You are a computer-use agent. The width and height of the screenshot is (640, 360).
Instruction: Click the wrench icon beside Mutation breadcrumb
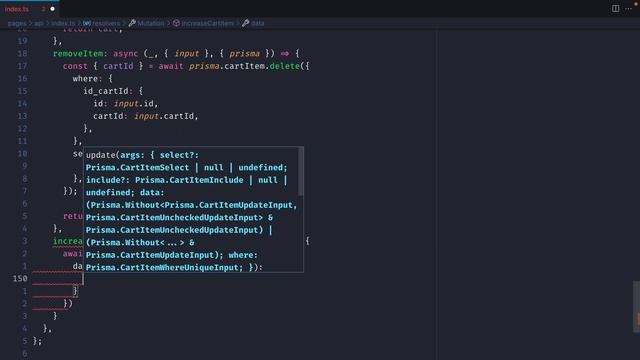coord(132,23)
